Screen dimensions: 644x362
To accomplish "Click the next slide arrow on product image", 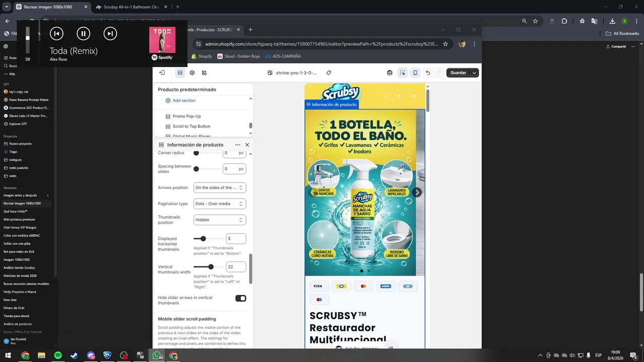I will click(x=417, y=192).
